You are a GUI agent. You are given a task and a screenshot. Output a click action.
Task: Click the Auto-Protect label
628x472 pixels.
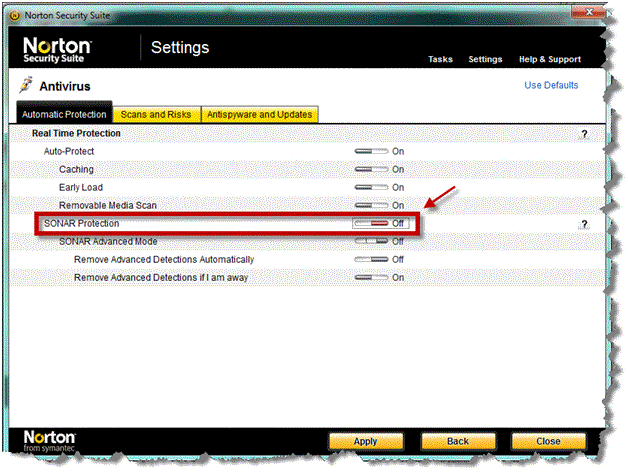pyautogui.click(x=69, y=151)
